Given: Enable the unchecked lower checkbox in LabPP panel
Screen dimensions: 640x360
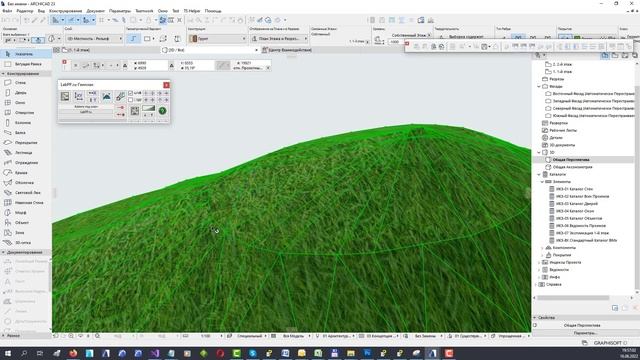Looking at the screenshot, I should tap(131, 100).
